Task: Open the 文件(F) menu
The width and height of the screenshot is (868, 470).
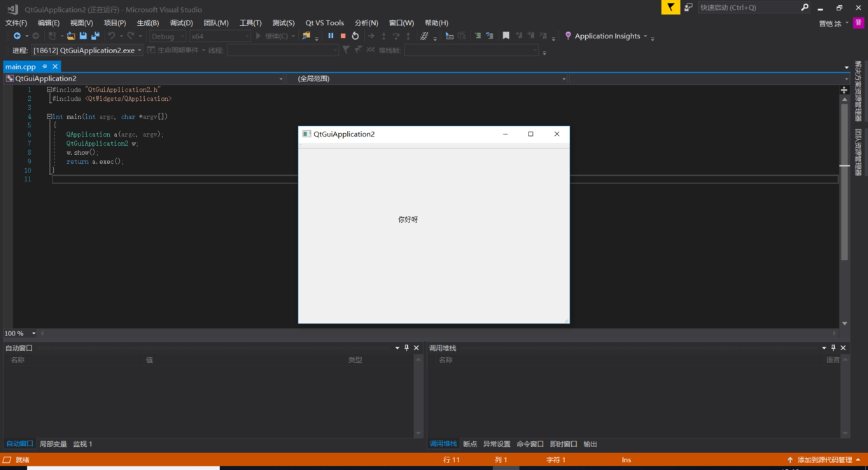Action: click(x=16, y=22)
